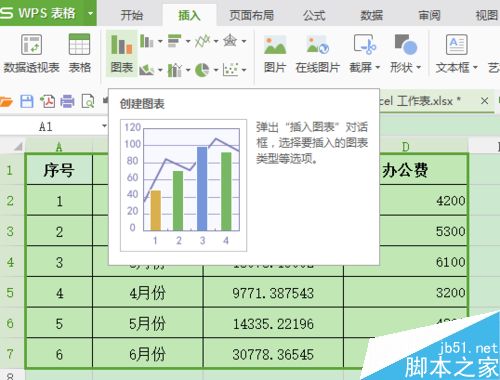Expand the name box dropdown arrow

pyautogui.click(x=104, y=126)
